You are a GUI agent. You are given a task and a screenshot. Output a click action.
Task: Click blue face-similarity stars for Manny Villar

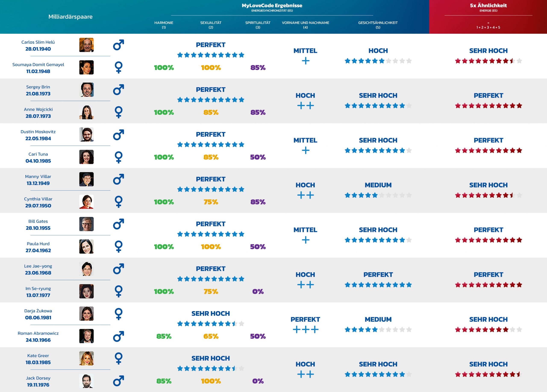(378, 195)
